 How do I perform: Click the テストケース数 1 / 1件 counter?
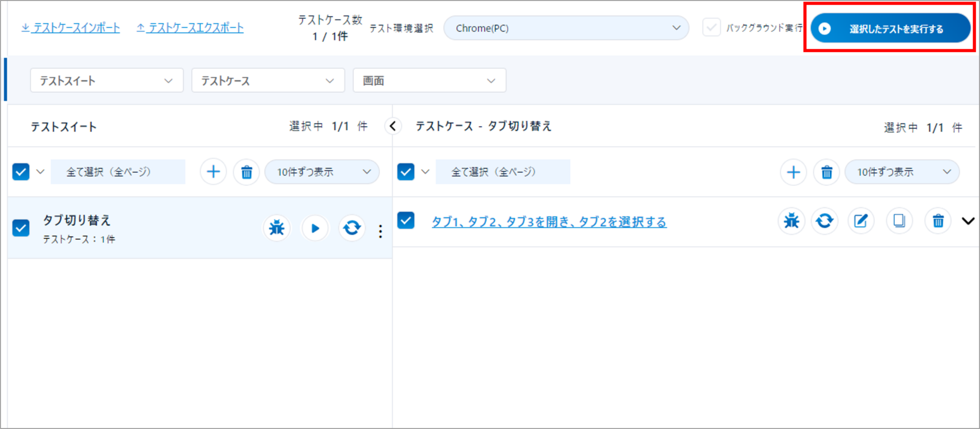coord(330,28)
